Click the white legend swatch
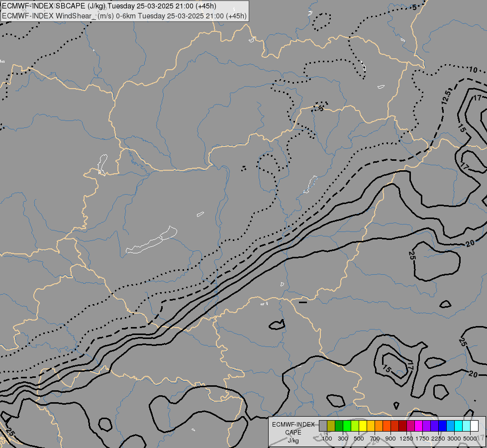Image resolution: width=487 pixels, height=448 pixels. coord(475,426)
